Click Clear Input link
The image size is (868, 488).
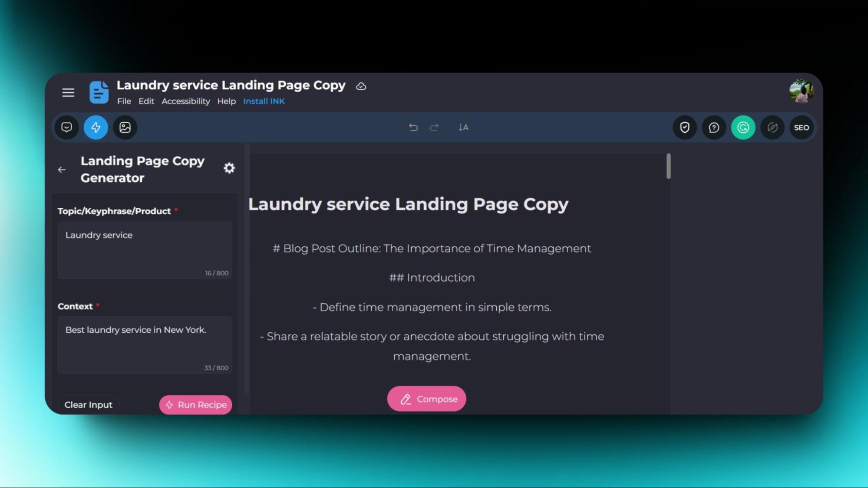click(88, 405)
